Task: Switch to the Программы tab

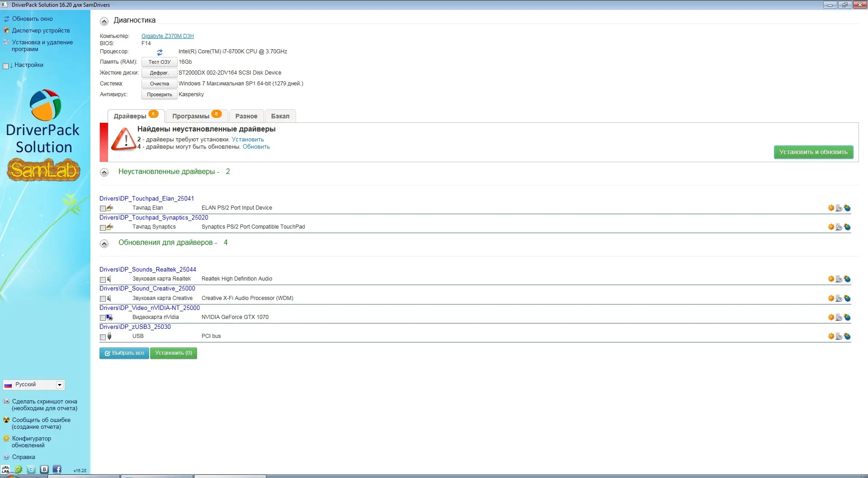Action: pyautogui.click(x=197, y=116)
